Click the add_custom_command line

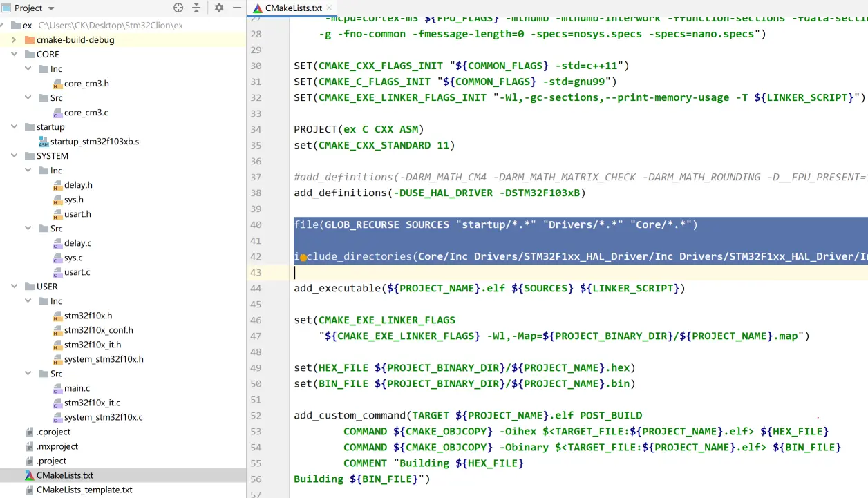click(x=468, y=415)
